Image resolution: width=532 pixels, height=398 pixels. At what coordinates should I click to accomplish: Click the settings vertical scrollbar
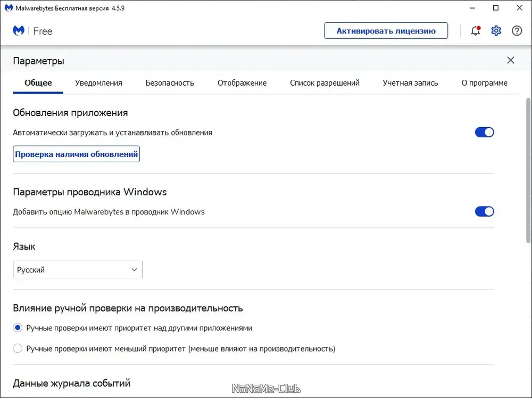point(528,170)
